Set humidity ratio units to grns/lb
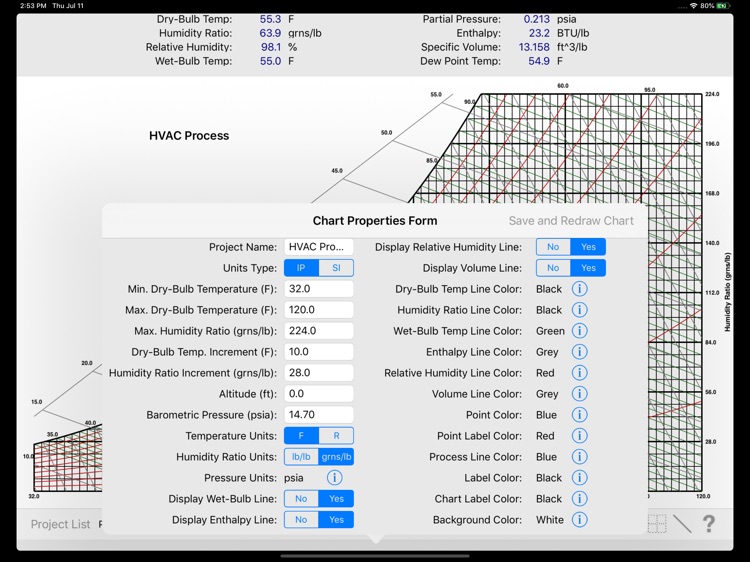The height and width of the screenshot is (562, 750). point(336,457)
